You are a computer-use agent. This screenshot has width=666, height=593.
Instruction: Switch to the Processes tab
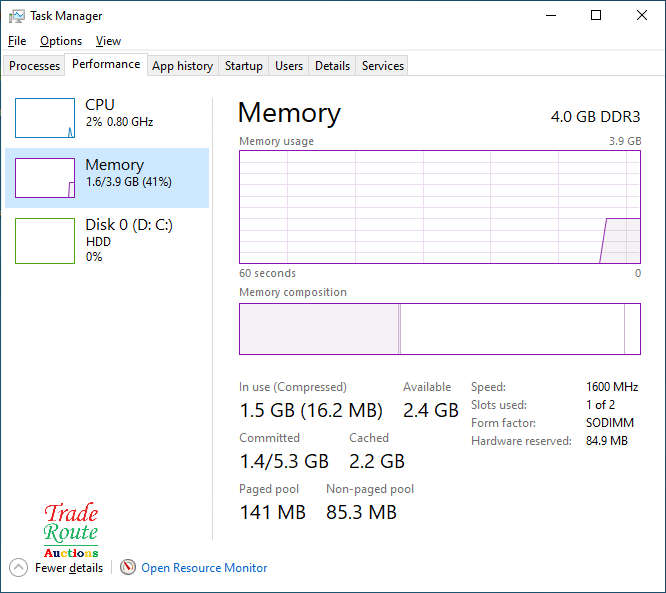[34, 66]
